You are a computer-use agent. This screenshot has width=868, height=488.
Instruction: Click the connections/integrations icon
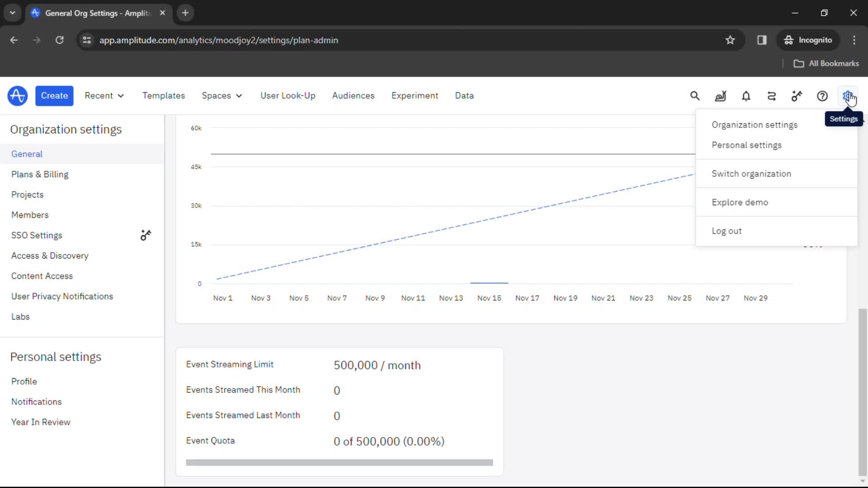[x=771, y=96]
